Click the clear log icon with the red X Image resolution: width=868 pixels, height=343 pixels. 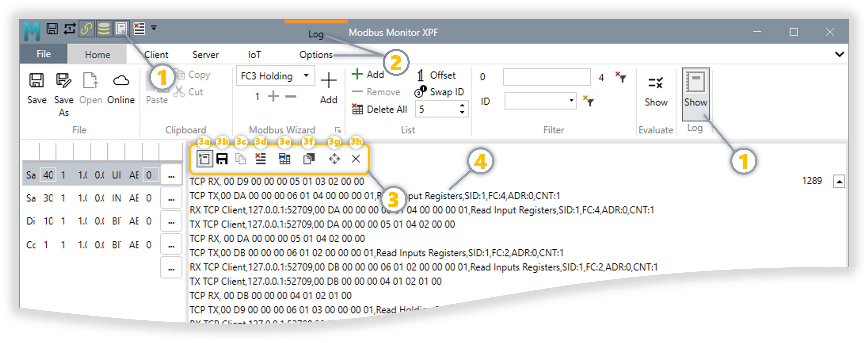click(x=260, y=158)
